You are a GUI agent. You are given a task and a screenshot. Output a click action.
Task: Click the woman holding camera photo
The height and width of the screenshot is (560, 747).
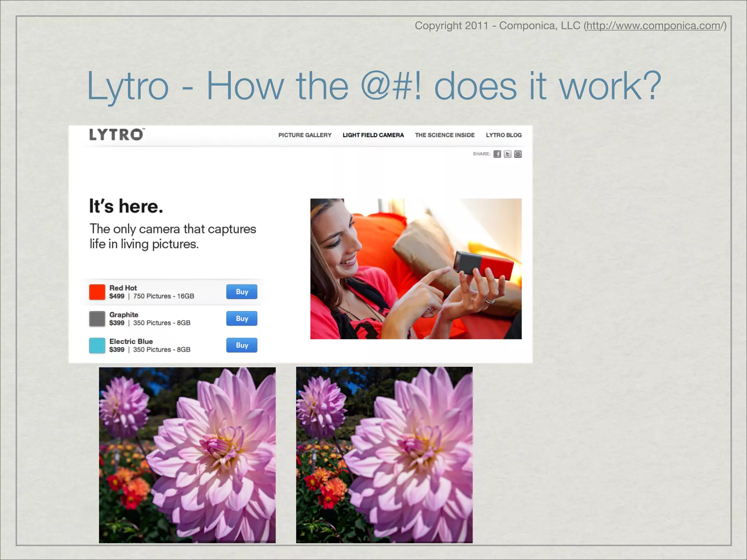(x=416, y=269)
